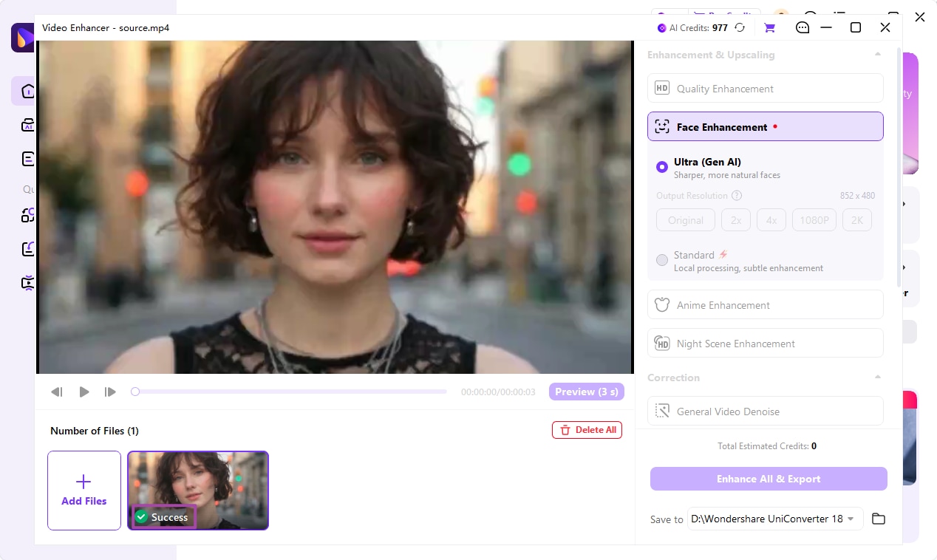This screenshot has height=560, width=937.
Task: Choose 2x output resolution
Action: (736, 220)
